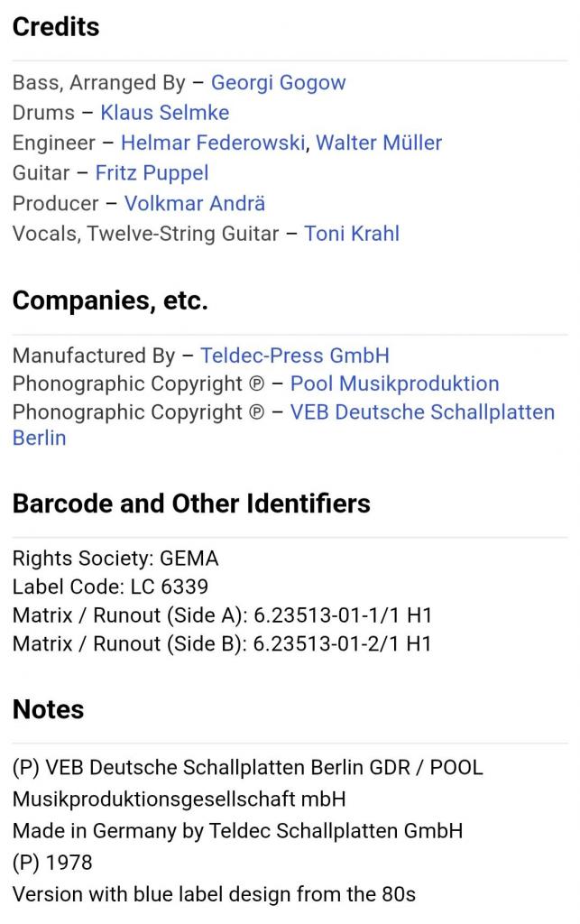Click the Toni Krahl vocals link

352,234
